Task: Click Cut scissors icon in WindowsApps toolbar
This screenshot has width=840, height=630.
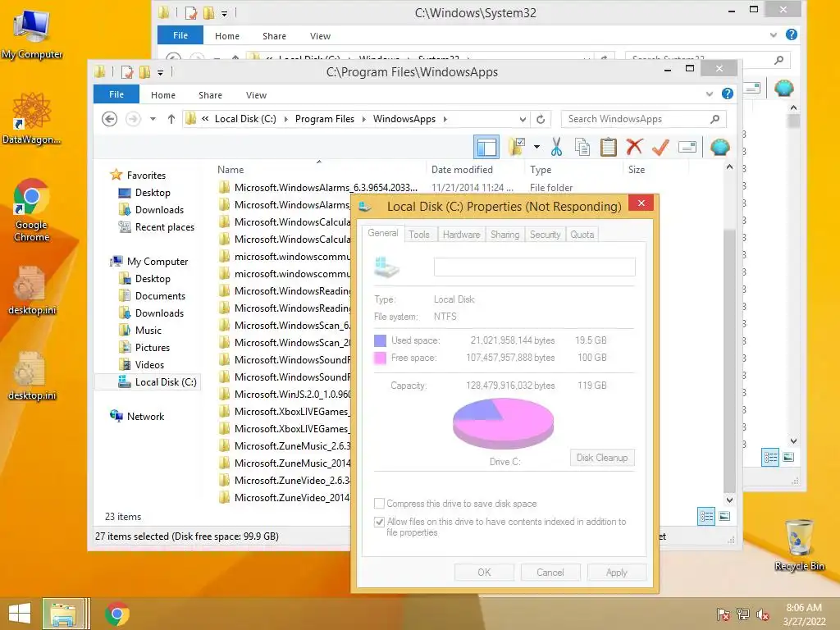Action: tap(557, 147)
